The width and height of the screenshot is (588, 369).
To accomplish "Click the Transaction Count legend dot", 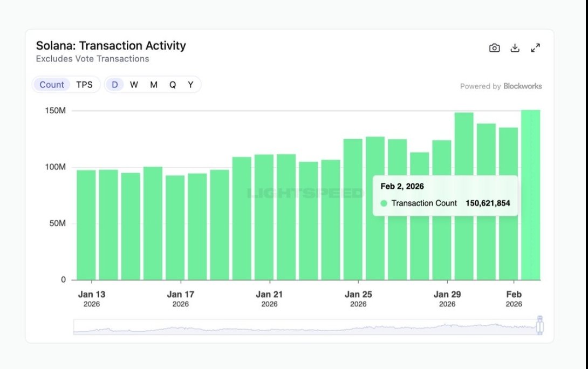I will click(384, 203).
